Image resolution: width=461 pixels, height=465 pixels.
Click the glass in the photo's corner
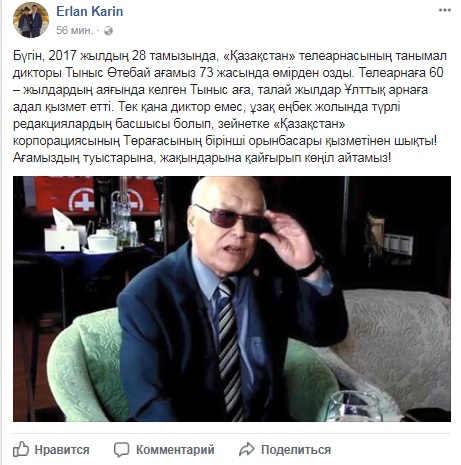(354, 406)
